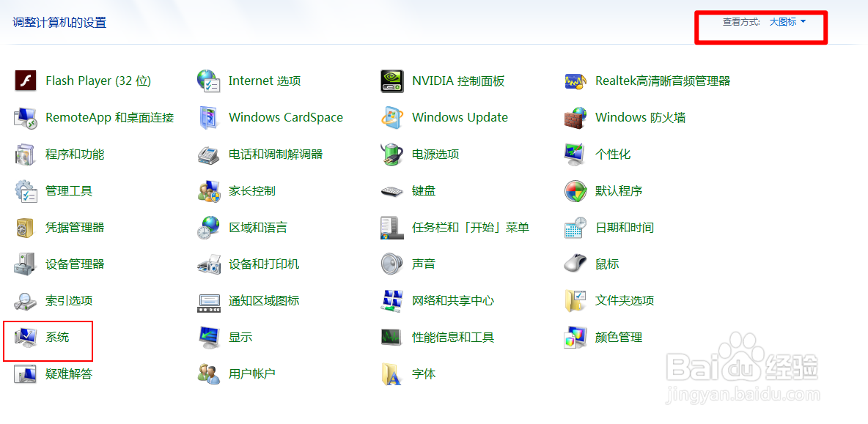Click the 默认程序 text link
Screen dimensions: 868x424
(x=618, y=191)
